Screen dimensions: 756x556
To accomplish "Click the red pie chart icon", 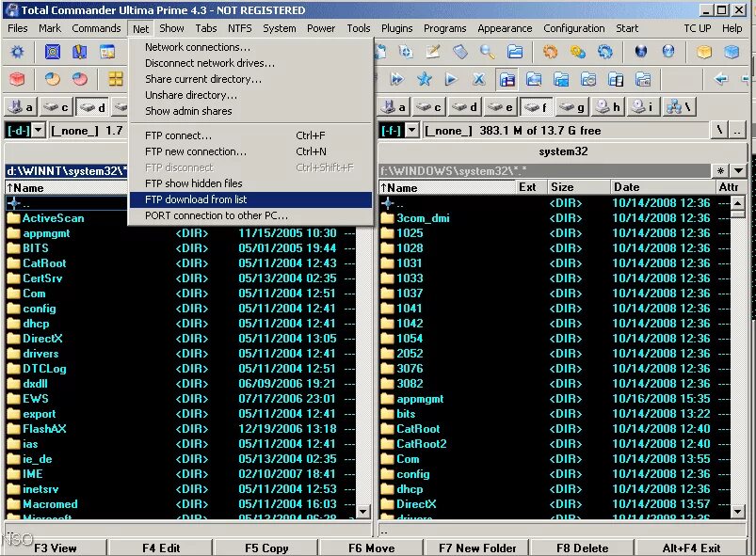I will [79, 79].
